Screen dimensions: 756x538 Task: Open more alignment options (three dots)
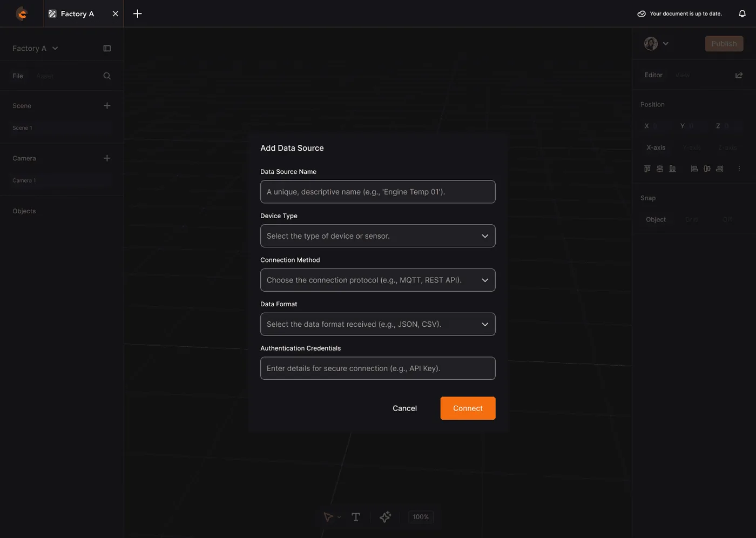[739, 169]
